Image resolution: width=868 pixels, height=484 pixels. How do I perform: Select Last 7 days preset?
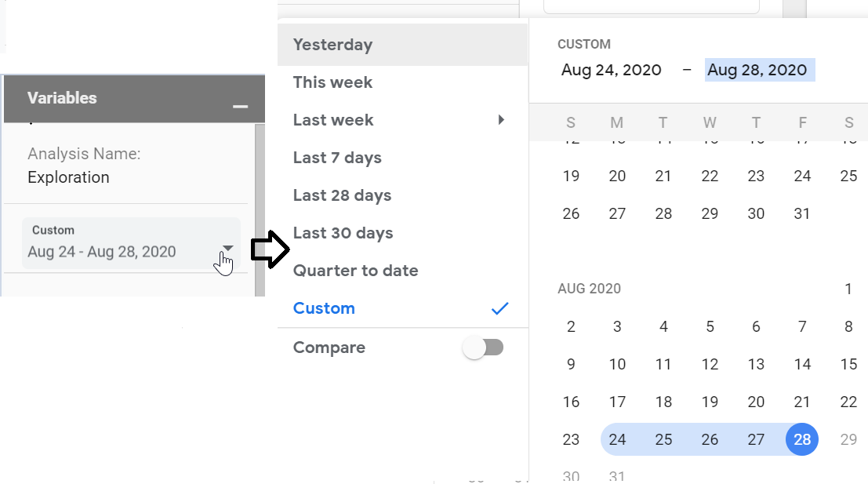[x=337, y=158]
